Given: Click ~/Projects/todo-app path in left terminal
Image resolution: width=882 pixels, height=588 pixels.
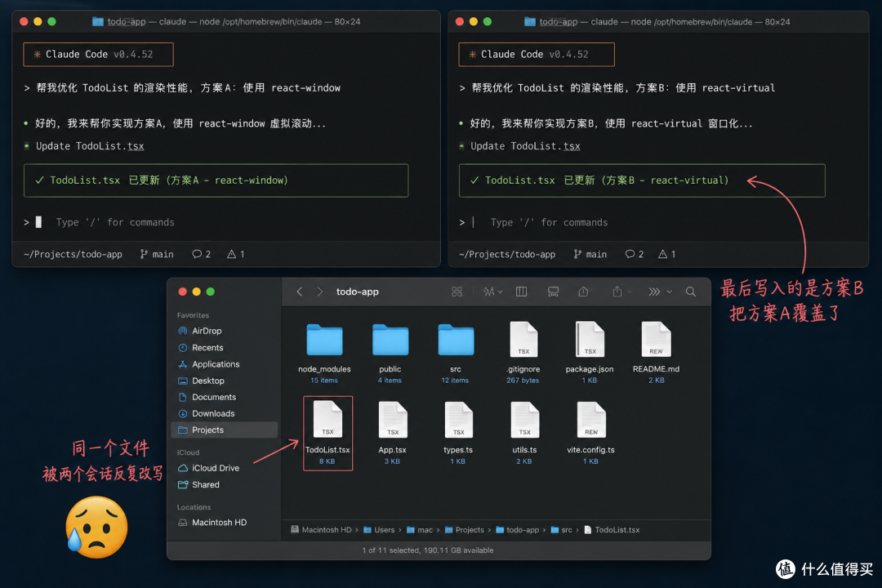Looking at the screenshot, I should pos(73,254).
